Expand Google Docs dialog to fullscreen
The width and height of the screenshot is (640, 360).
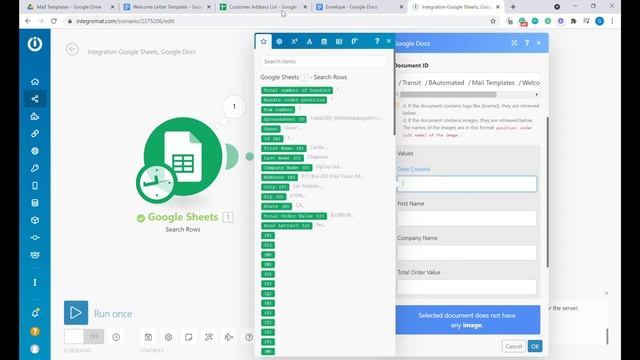(514, 43)
